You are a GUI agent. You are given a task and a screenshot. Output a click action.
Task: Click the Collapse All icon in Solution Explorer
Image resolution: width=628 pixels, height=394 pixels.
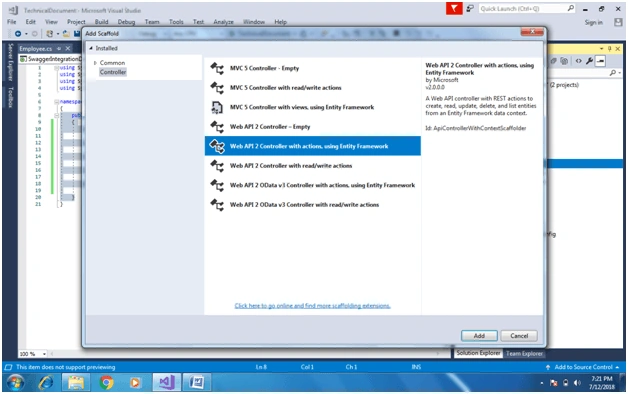point(554,61)
